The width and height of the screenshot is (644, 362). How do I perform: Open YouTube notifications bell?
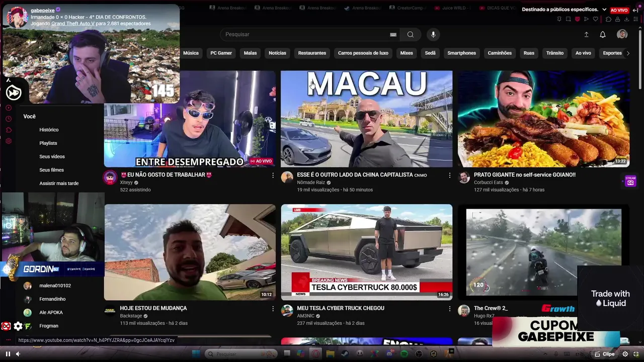(603, 34)
